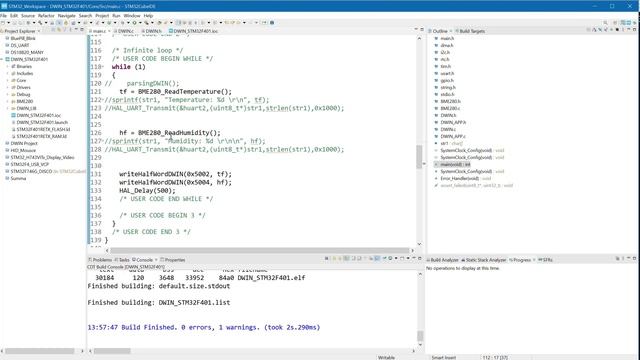Click the Project Explorer horizontal scrollbar

pos(40,351)
